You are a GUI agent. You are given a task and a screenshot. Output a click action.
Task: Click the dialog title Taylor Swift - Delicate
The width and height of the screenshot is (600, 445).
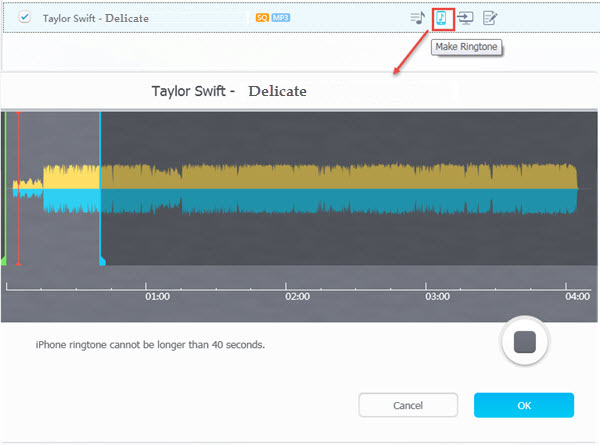pyautogui.click(x=229, y=91)
